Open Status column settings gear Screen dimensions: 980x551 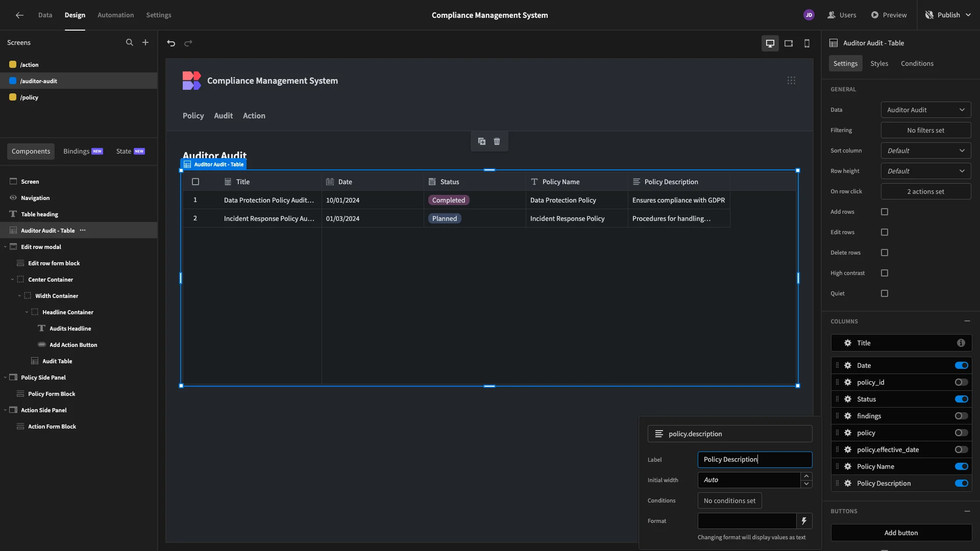848,399
